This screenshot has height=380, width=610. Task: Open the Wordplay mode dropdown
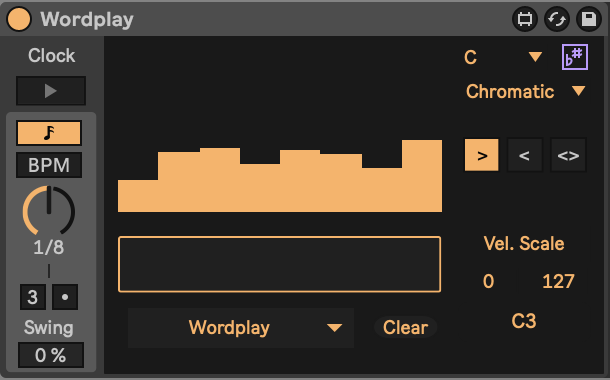coord(241,327)
